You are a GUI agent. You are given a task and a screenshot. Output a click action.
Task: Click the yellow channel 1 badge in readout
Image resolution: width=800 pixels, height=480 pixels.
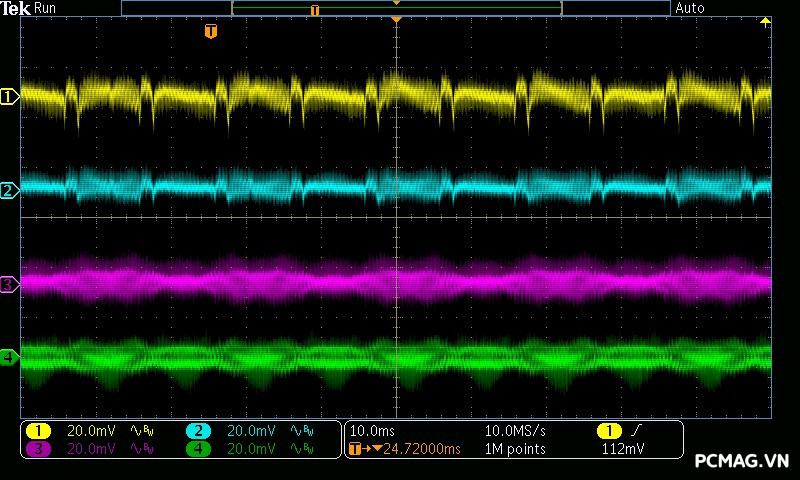coord(38,431)
